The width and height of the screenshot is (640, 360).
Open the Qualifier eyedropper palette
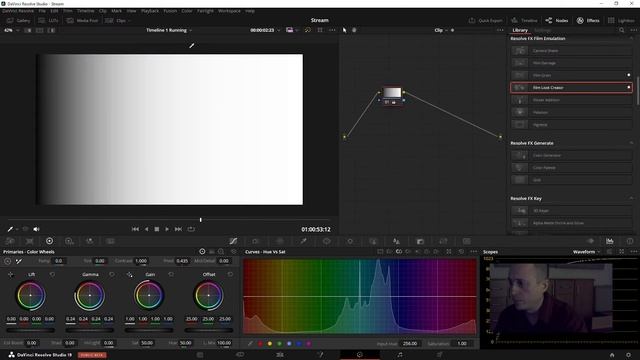(x=303, y=241)
